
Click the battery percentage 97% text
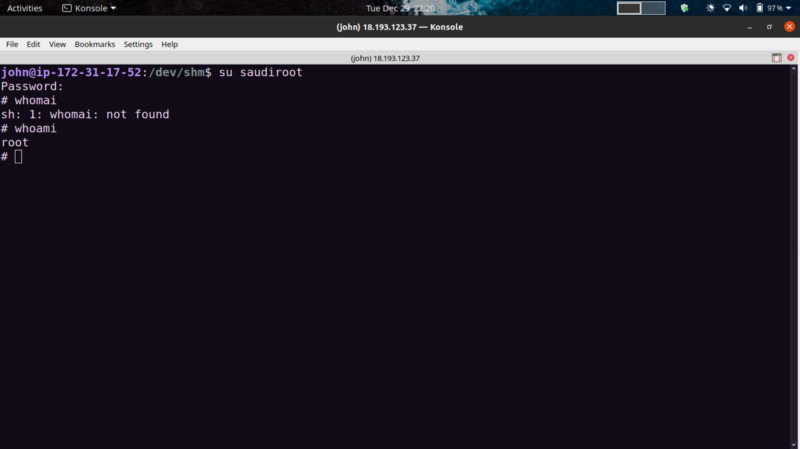(775, 8)
